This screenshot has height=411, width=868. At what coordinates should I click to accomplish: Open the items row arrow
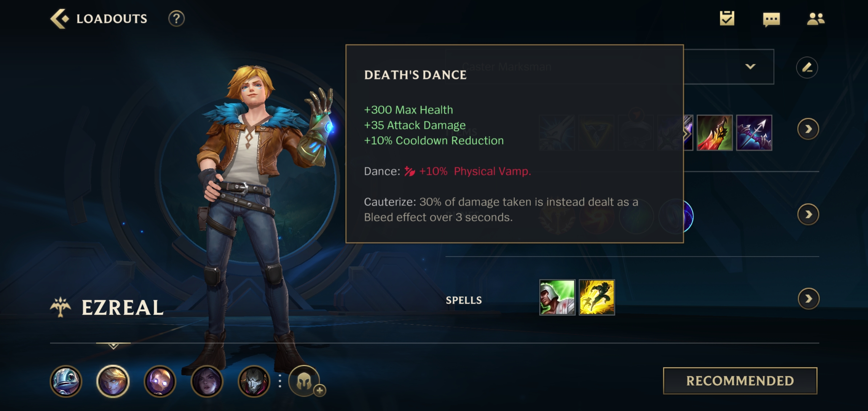(x=808, y=129)
